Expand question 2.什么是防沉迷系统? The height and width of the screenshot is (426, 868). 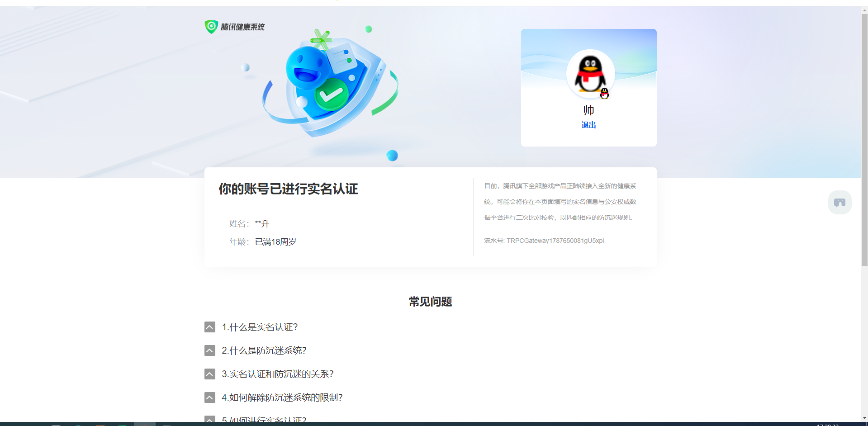tap(210, 350)
